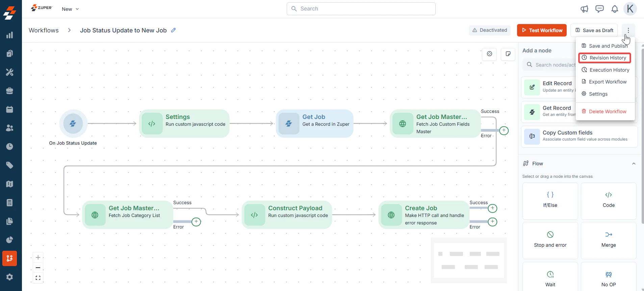Viewport: 644px width, 291px height.
Task: Add Copy Custom fields node
Action: pyautogui.click(x=579, y=137)
